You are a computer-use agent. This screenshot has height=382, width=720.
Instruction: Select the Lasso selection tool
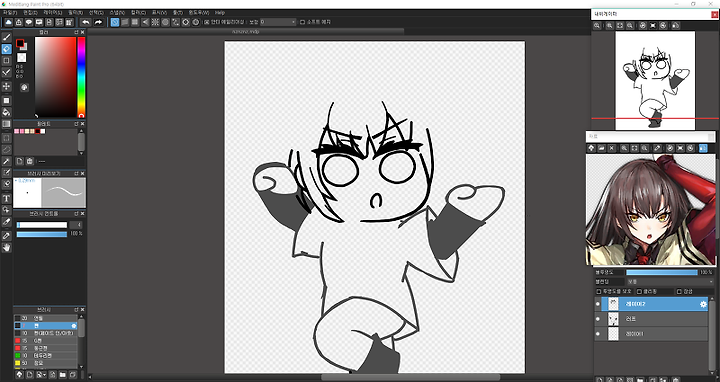point(6,150)
